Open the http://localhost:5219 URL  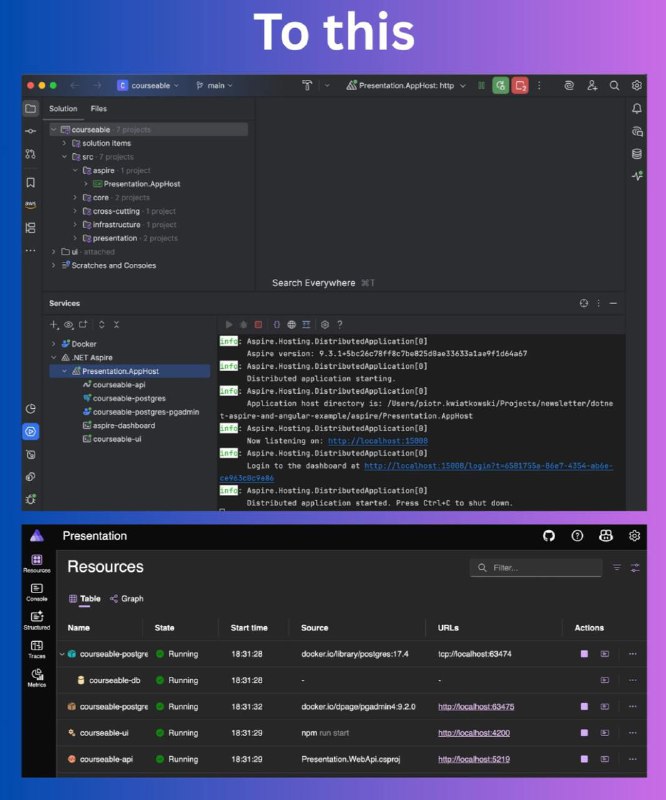tap(474, 760)
